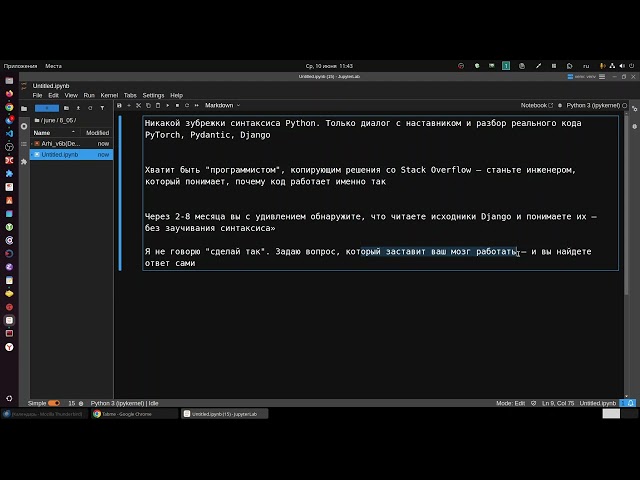The height and width of the screenshot is (480, 640).
Task: Save the notebook with the toolbar disk icon
Action: click(119, 105)
